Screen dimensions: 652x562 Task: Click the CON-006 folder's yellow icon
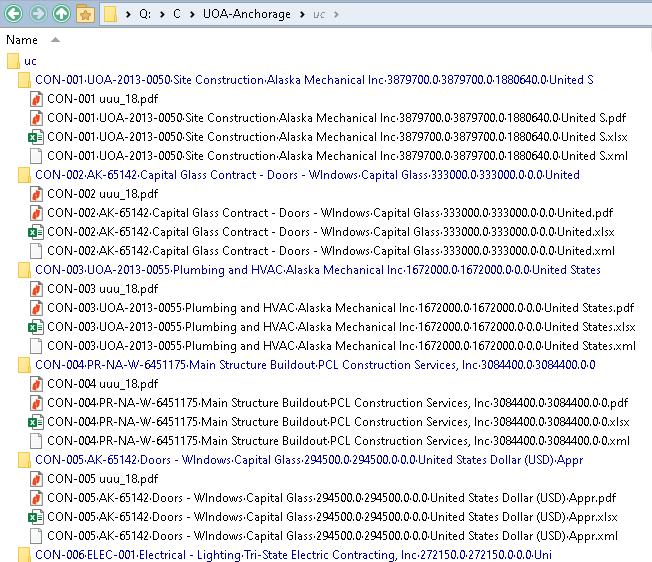coord(24,555)
